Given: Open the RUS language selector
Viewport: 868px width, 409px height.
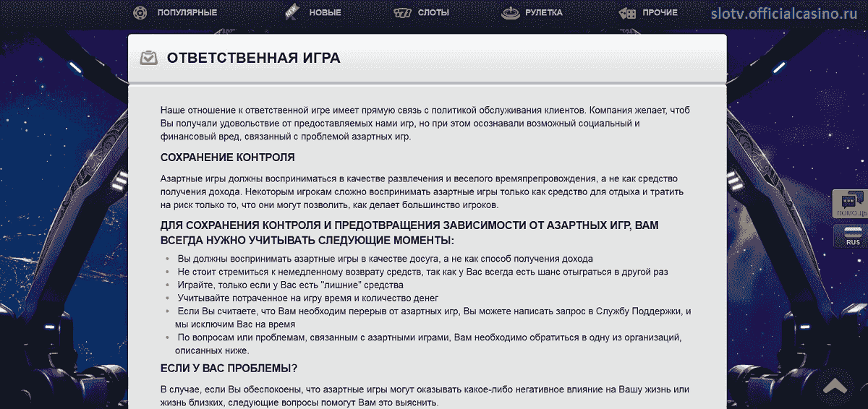Looking at the screenshot, I should (851, 236).
